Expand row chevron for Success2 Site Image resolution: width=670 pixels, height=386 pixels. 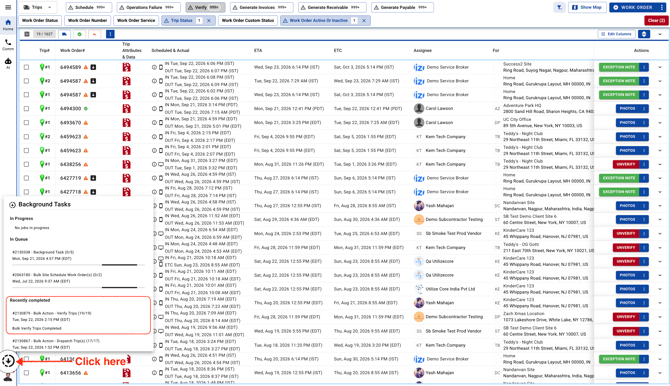660,67
